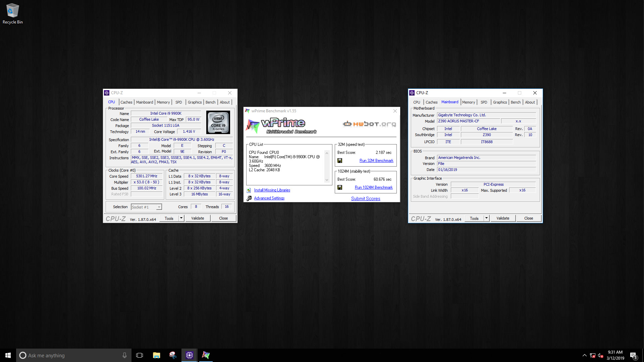Screen dimensions: 644x362
Task: Click save icon for 1024M score
Action: tap(340, 187)
